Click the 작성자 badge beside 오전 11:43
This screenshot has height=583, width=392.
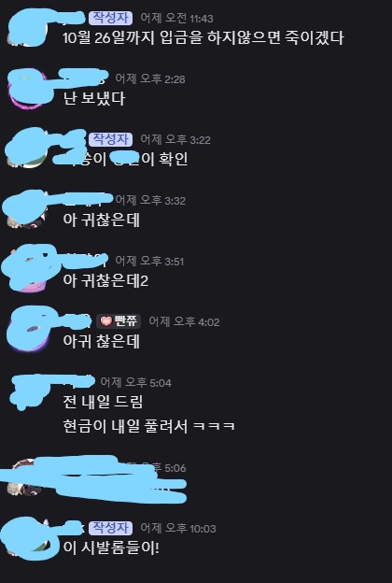coord(111,18)
